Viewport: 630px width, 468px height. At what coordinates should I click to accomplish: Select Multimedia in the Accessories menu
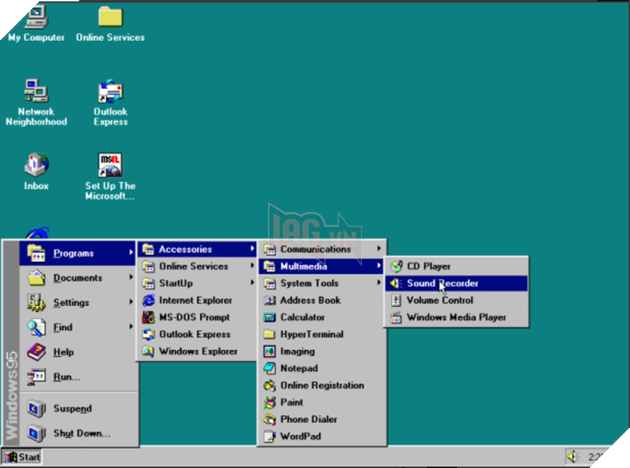(322, 266)
